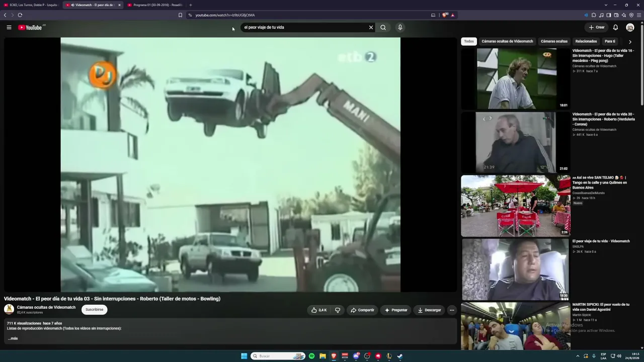Open the Brave Rewards triangle icon
This screenshot has width=644, height=362.
coord(452,15)
